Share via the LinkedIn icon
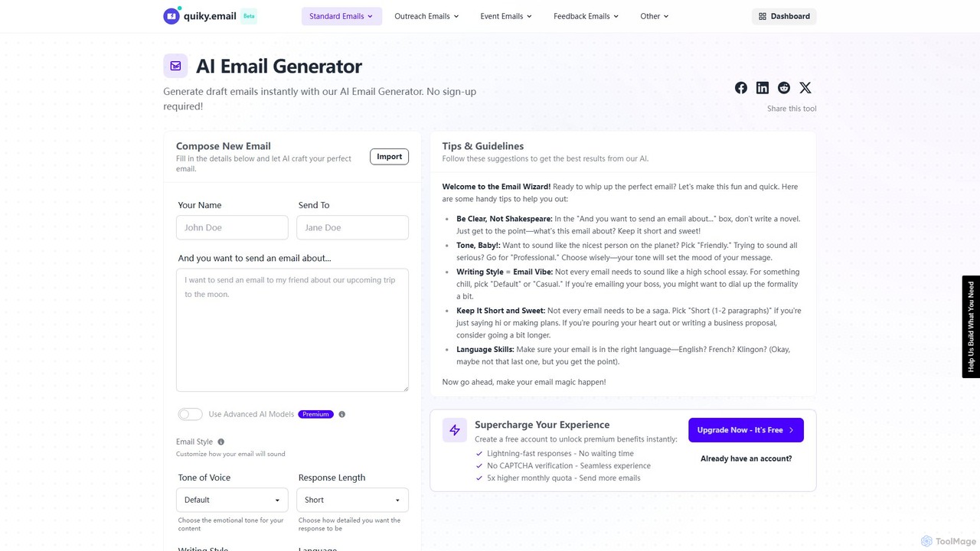This screenshot has height=551, width=980. [763, 88]
